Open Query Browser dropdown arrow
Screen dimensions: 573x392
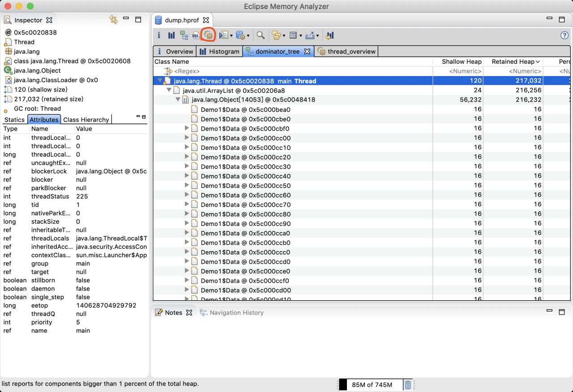[248, 36]
